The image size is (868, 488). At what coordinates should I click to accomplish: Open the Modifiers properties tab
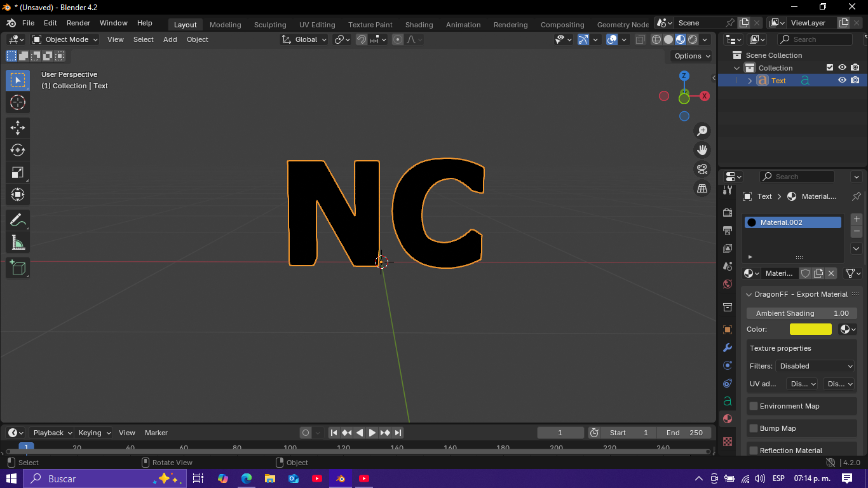[728, 348]
